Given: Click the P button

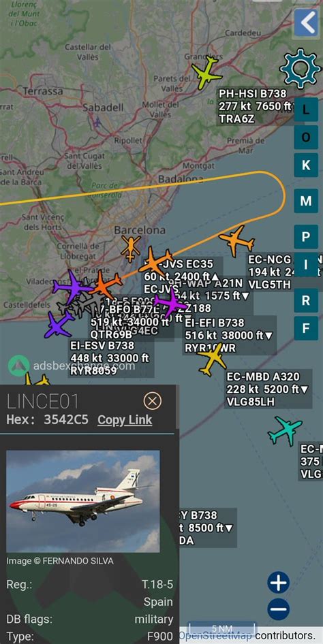Looking at the screenshot, I should click(x=306, y=237).
